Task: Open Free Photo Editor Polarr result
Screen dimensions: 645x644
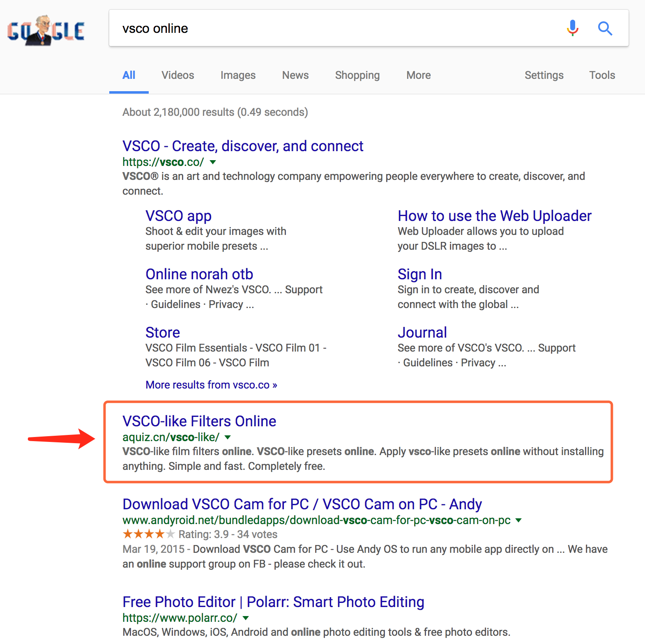Action: (273, 602)
